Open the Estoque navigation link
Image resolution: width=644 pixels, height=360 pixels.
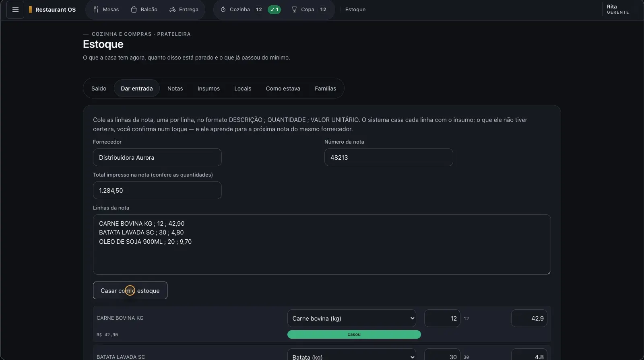(355, 10)
